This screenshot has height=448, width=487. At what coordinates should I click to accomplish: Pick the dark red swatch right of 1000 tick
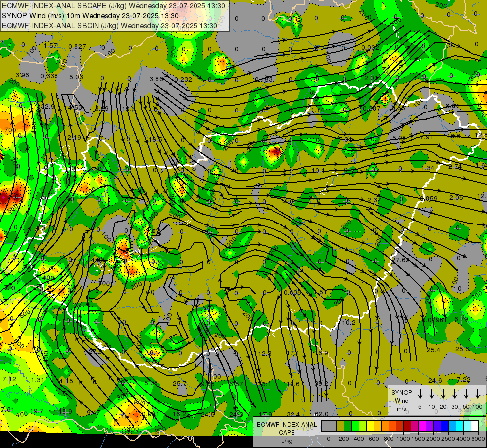point(407,426)
